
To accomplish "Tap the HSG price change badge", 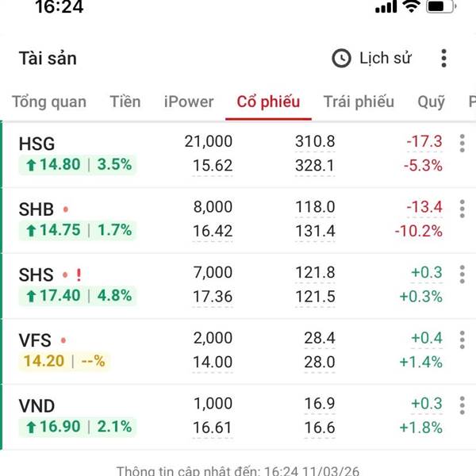I will (78, 165).
